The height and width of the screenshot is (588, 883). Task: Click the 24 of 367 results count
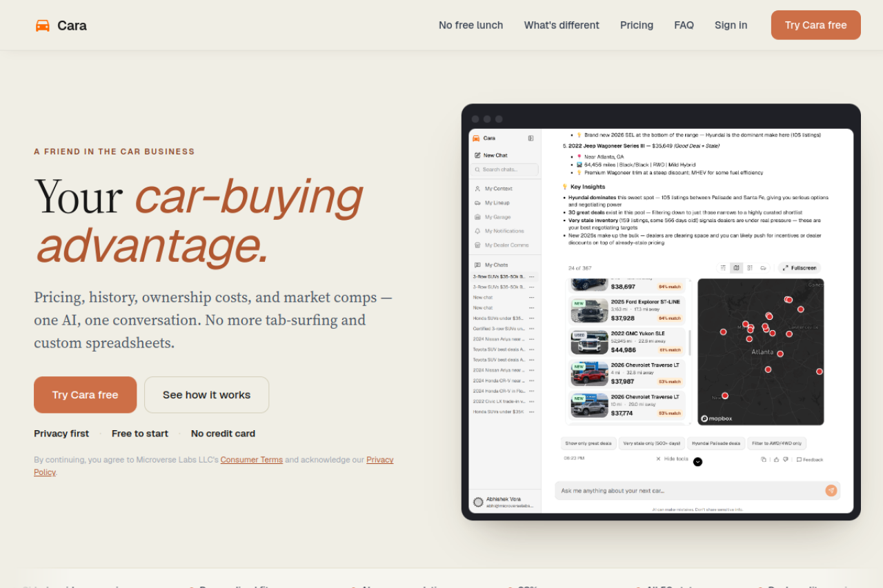579,268
